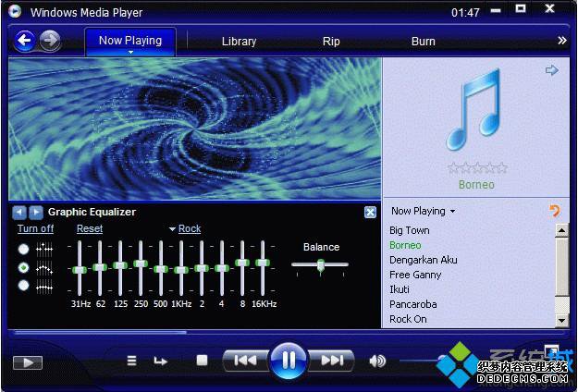The image size is (578, 392).
Task: Click the 62 Hz equalizer slider
Action: click(100, 269)
